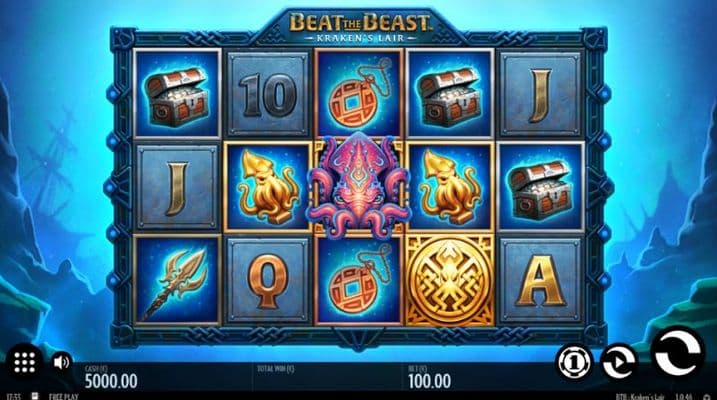Start autoplay spins
Viewport: 717px width, 400px height.
[619, 362]
